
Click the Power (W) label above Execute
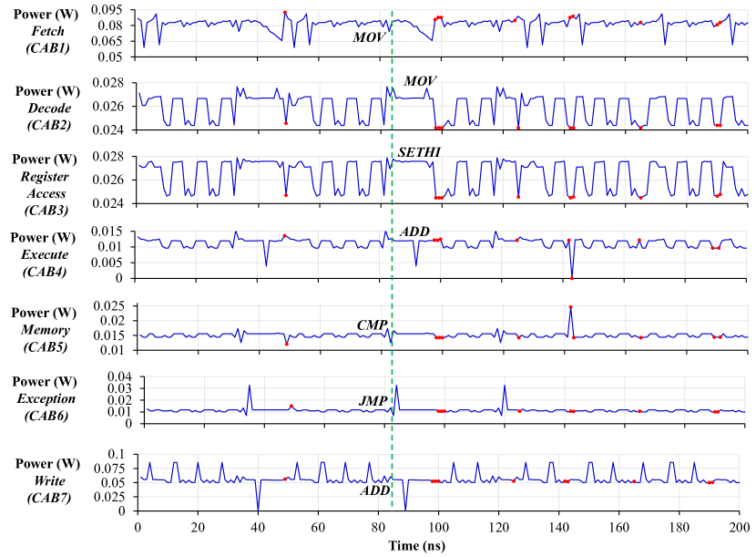coord(43,237)
